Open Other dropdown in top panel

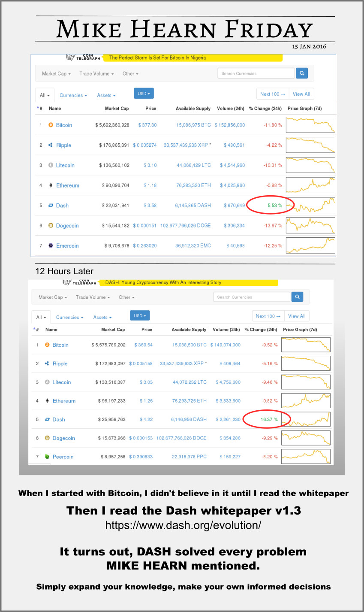click(130, 74)
